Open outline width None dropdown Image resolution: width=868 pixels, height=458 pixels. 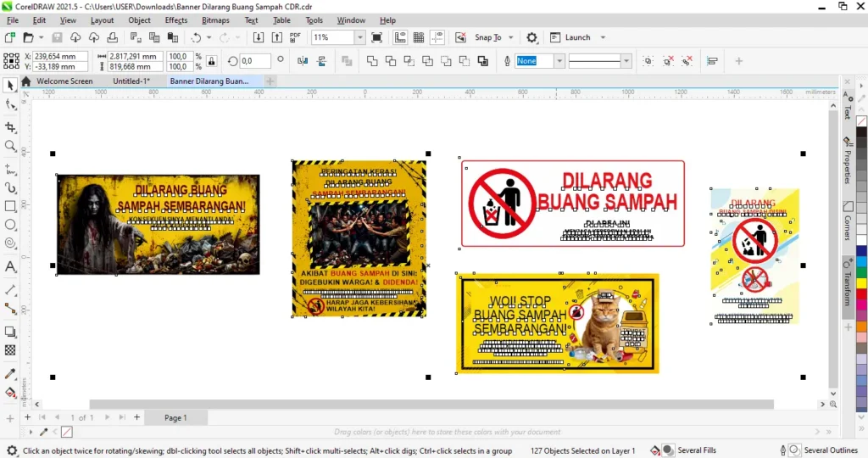(x=559, y=61)
